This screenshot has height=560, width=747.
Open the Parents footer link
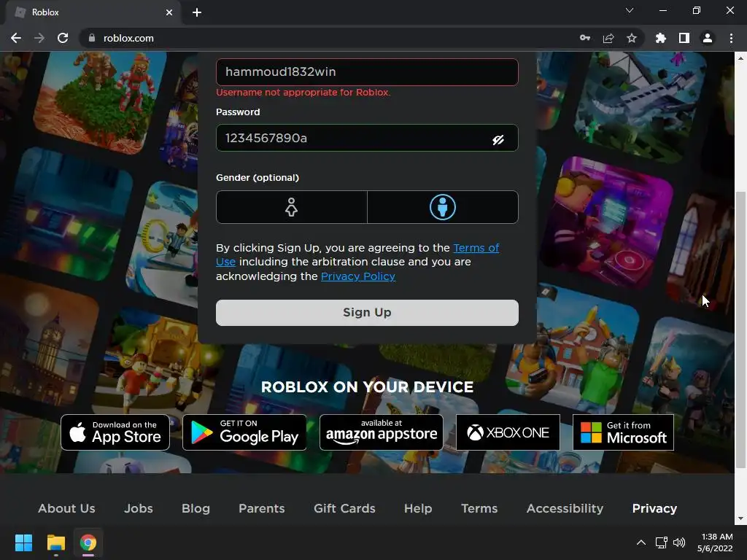click(262, 508)
